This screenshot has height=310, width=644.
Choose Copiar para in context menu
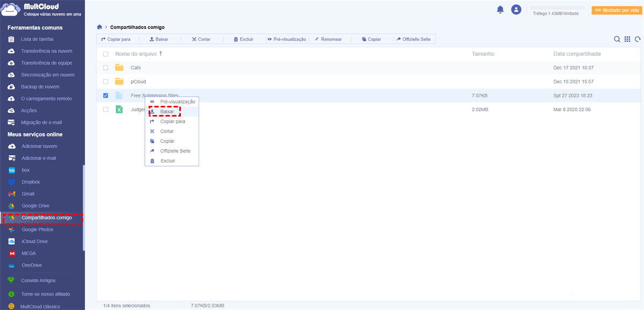[172, 121]
